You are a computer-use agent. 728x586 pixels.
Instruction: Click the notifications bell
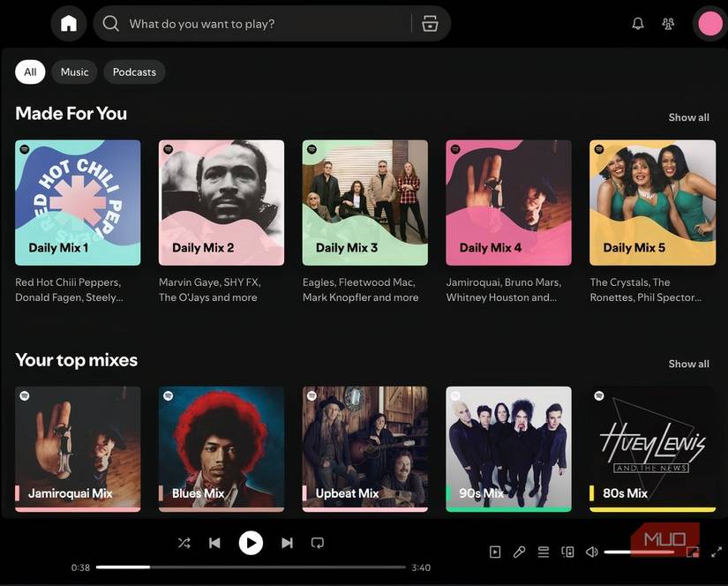point(637,23)
